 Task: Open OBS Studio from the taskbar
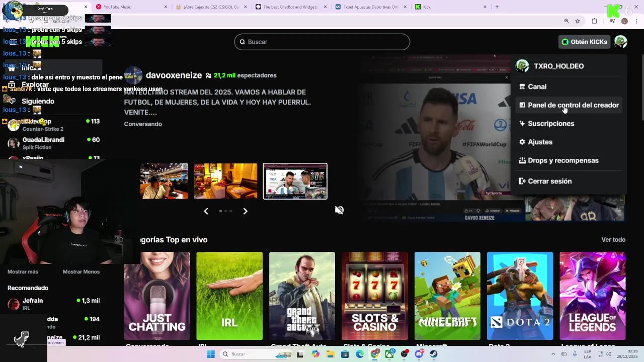(x=404, y=354)
